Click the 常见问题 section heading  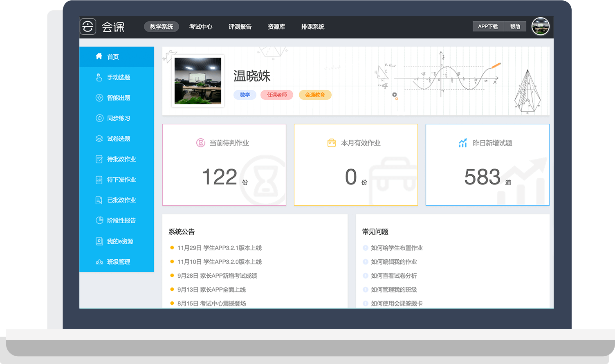point(375,231)
